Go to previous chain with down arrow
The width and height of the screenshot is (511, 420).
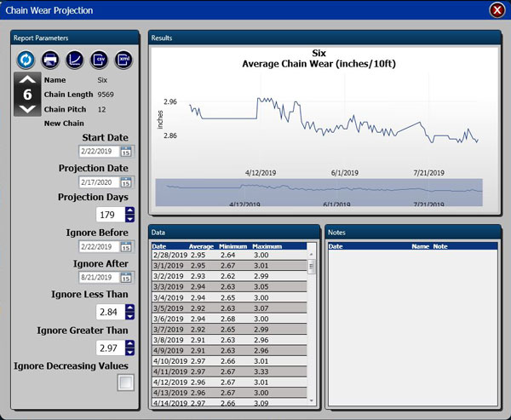[27, 109]
